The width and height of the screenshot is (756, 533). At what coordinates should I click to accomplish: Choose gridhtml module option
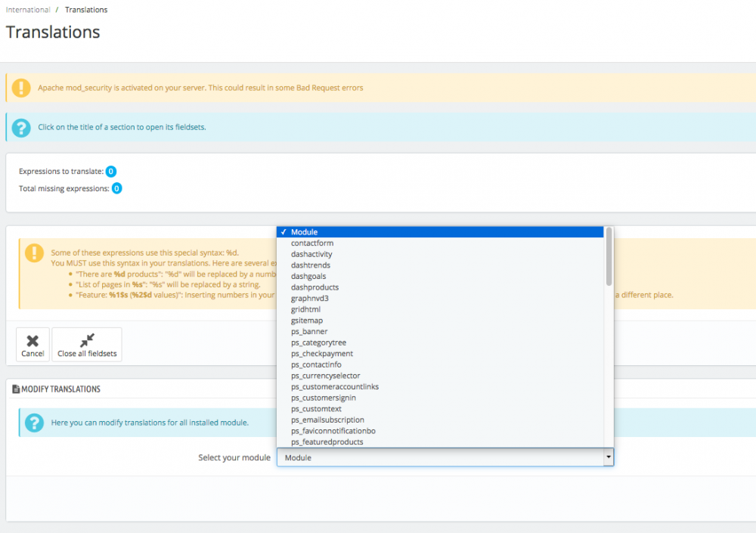[x=440, y=309]
